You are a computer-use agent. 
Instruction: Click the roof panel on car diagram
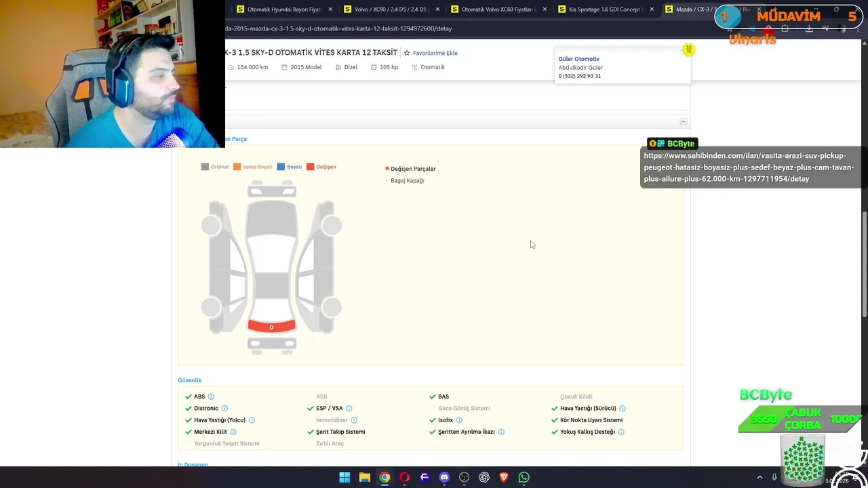tap(271, 285)
